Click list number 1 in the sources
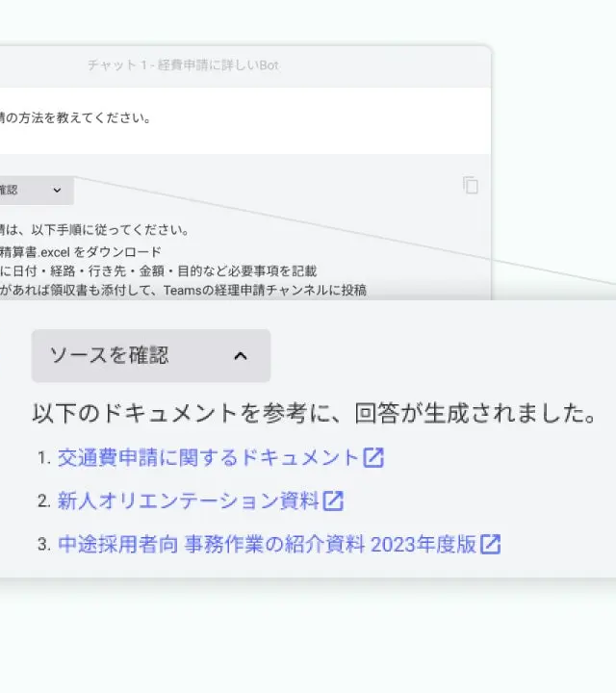 pyautogui.click(x=43, y=459)
